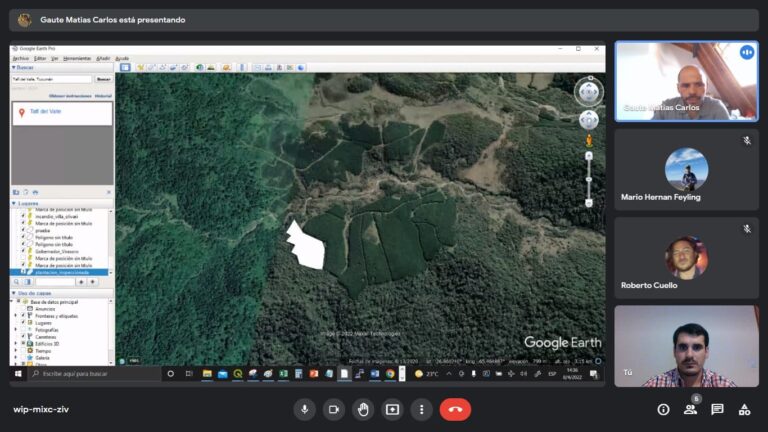Screen dimensions: 768x432
Task: Open meeting details info icon
Action: click(663, 409)
